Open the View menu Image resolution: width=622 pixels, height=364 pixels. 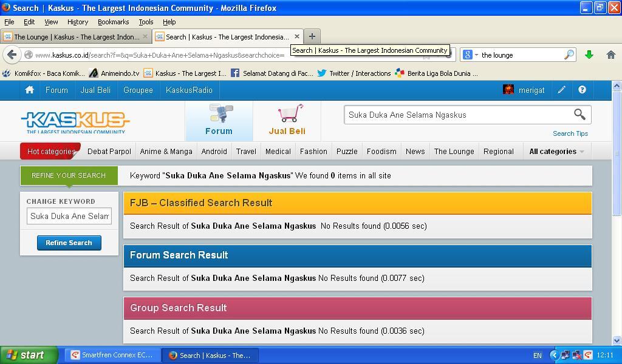(51, 22)
